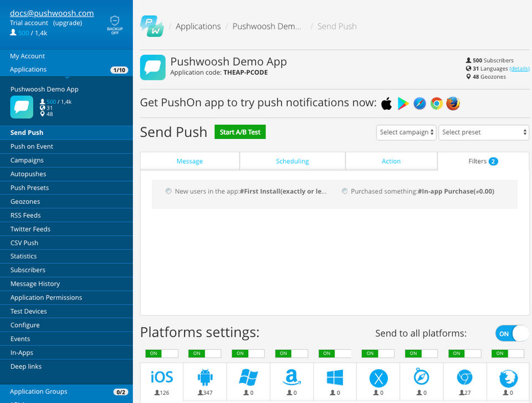532x403 pixels.
Task: Select the Mac OS X platform tile
Action: click(x=378, y=382)
